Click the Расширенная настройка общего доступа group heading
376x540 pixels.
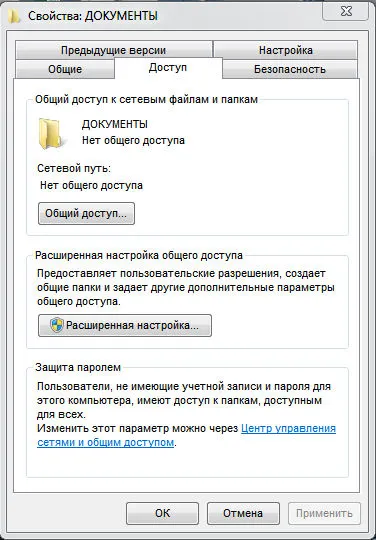(x=139, y=256)
